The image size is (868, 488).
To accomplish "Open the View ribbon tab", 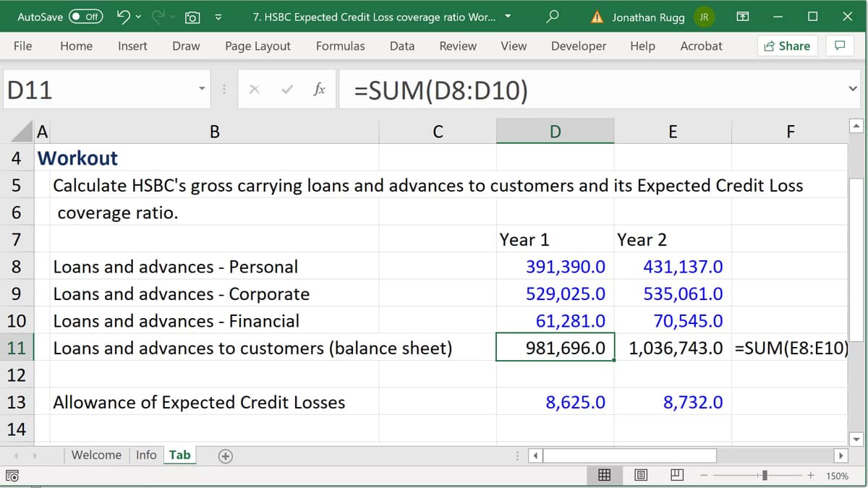I will [514, 46].
